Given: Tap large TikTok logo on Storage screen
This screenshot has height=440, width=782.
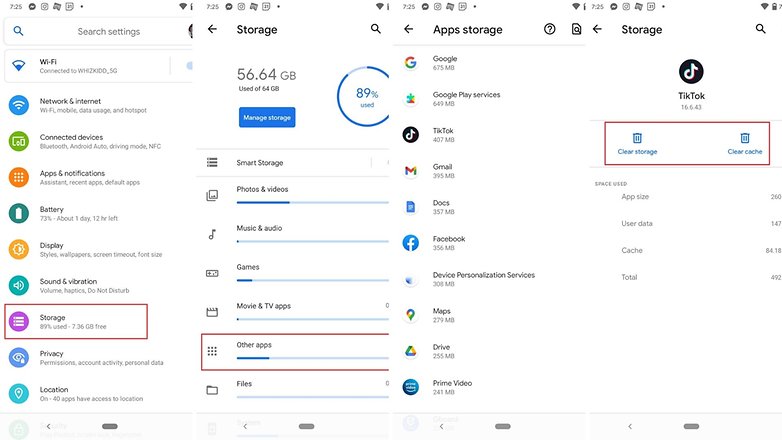Looking at the screenshot, I should coord(691,71).
